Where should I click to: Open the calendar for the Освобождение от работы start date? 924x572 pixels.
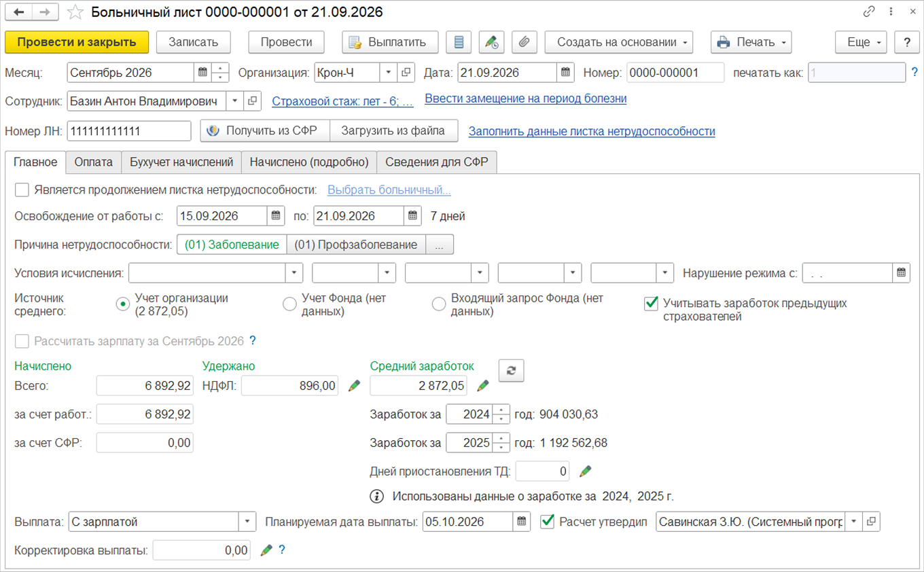pyautogui.click(x=276, y=216)
